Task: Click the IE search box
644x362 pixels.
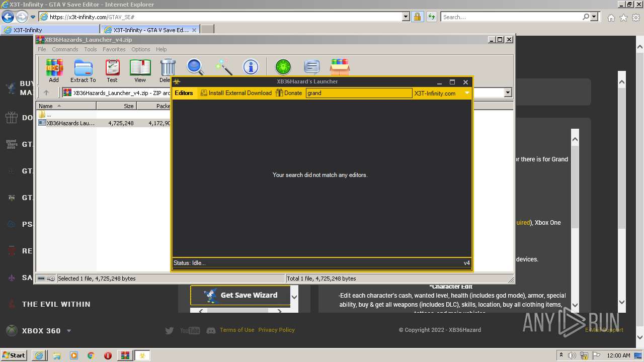Action: click(511, 17)
